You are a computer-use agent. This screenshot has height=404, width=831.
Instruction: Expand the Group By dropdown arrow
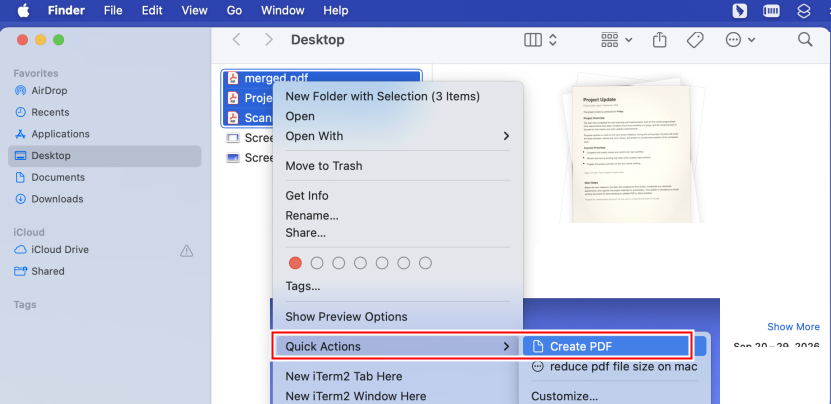tap(629, 40)
